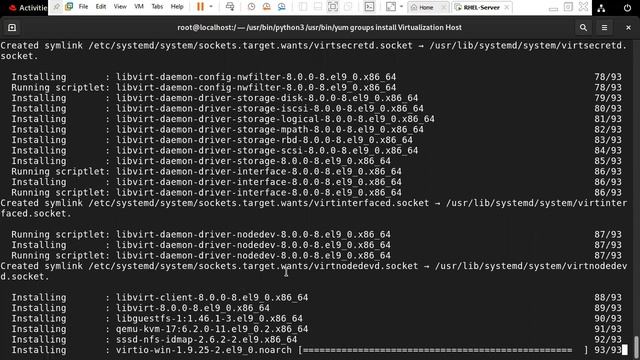Restore the VMware window size
This screenshot has width=640, height=360.
(568, 7)
